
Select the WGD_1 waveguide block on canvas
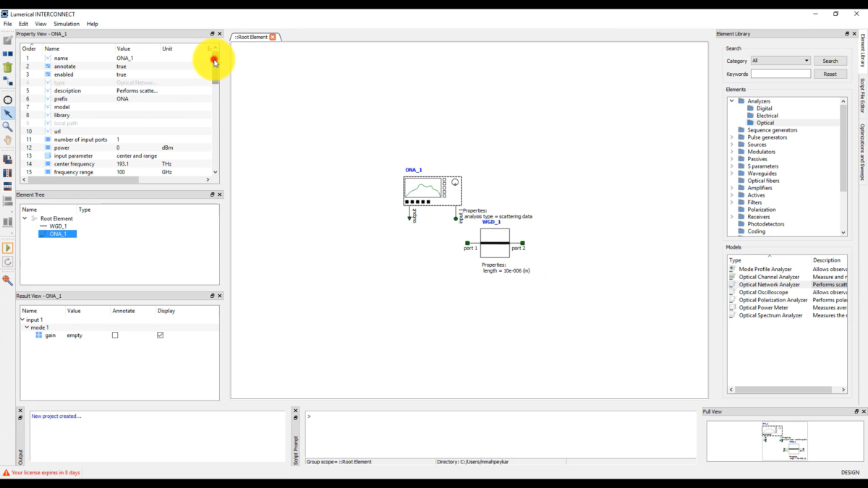pos(495,243)
